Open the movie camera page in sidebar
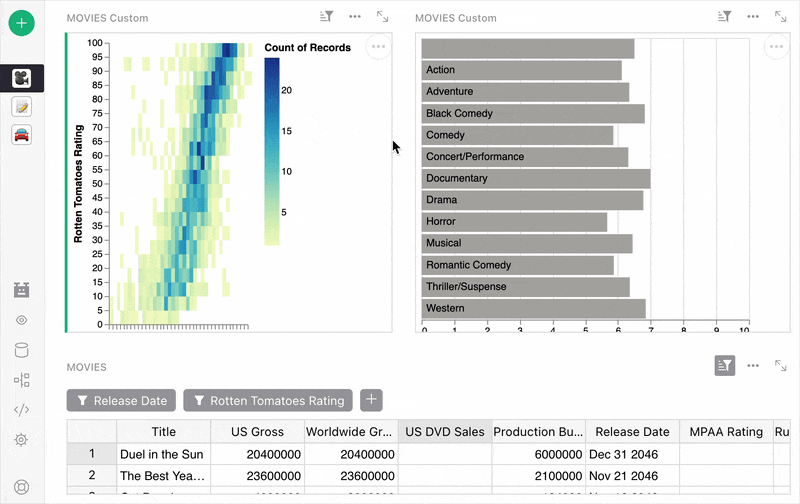This screenshot has width=800, height=504. click(22, 78)
